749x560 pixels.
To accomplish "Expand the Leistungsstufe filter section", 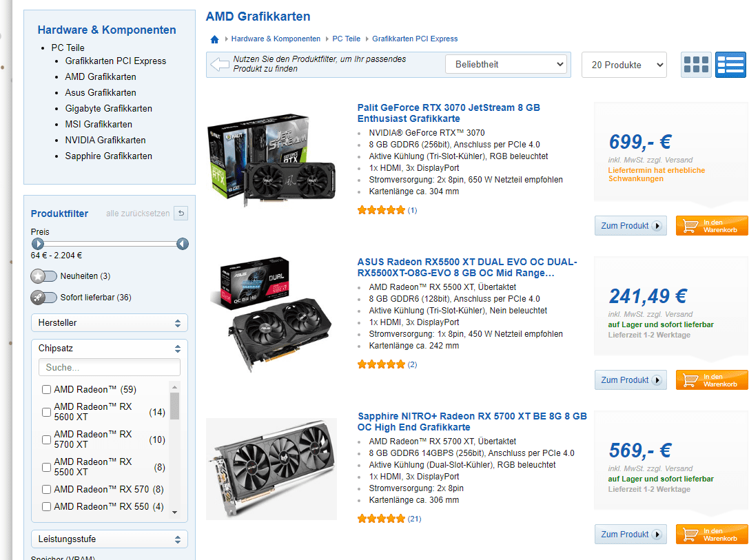I will pos(110,539).
